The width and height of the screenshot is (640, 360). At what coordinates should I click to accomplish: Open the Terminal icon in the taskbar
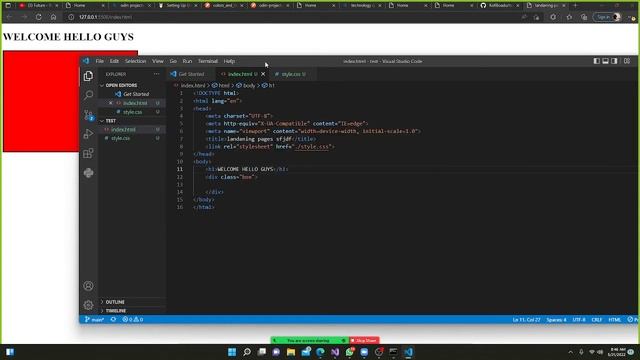(393, 352)
